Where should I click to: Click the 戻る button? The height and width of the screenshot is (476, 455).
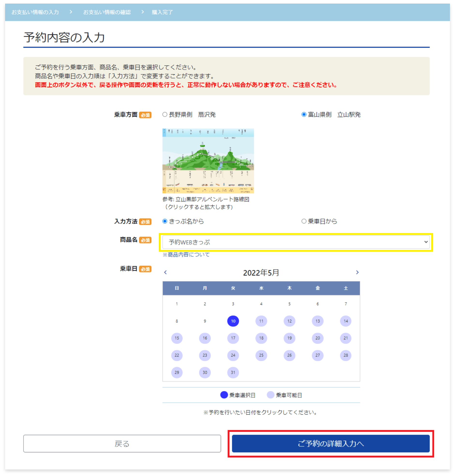[122, 444]
